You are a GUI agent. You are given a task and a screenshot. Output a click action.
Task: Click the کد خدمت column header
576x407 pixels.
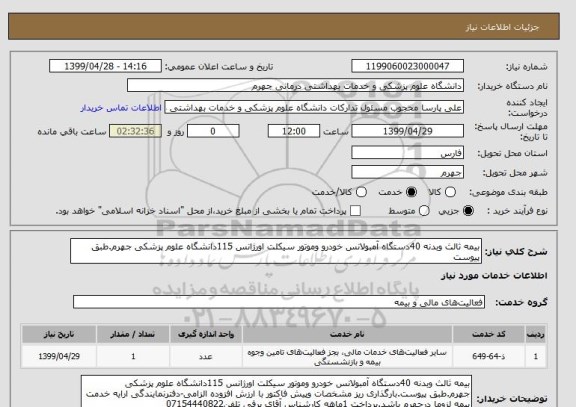(x=489, y=334)
